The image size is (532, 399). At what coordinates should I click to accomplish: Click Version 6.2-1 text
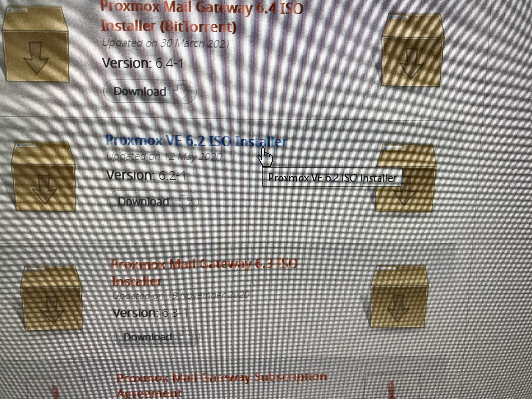[146, 175]
